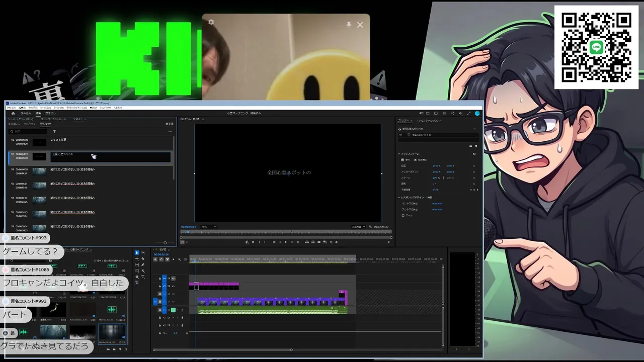Reset the Transform section in Properties
The width and height of the screenshot is (644, 362).
tap(474, 154)
